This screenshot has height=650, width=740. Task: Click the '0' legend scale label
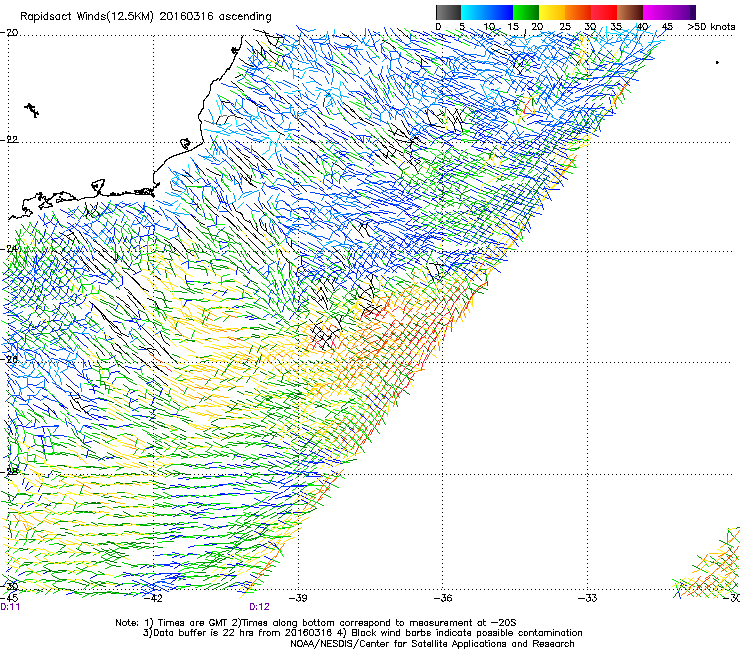(x=438, y=27)
